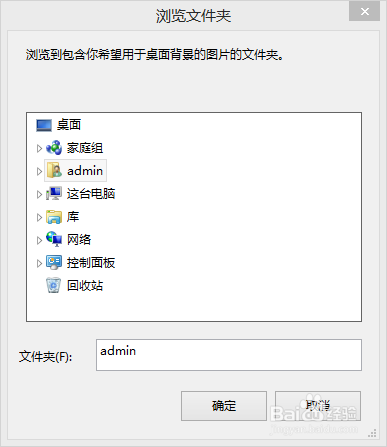Expand the 控制面板 tree node
387x447 pixels.
pyautogui.click(x=39, y=263)
